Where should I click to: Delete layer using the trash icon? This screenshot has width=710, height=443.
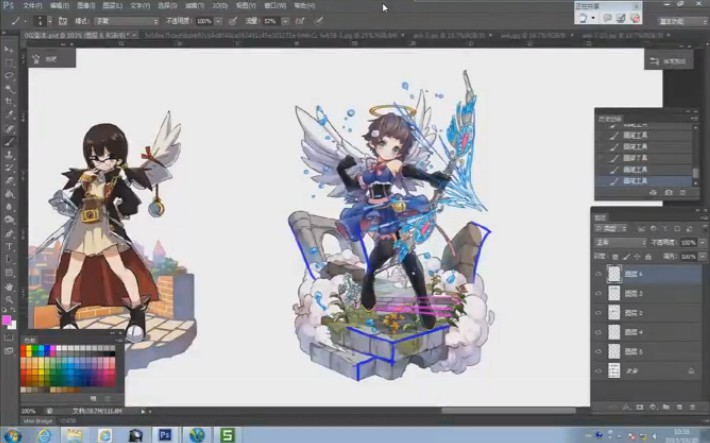(692, 407)
